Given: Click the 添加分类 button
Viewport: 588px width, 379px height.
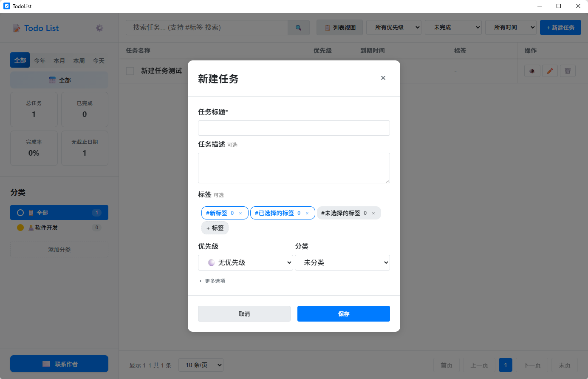Looking at the screenshot, I should [59, 250].
